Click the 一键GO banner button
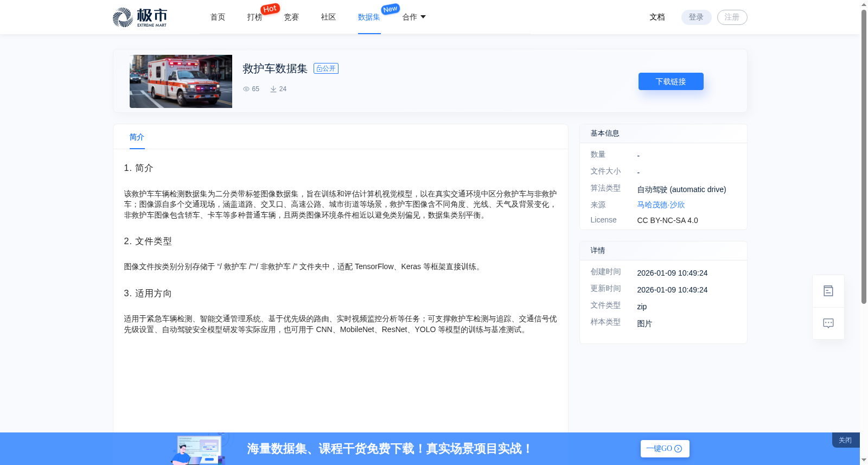 [x=665, y=449]
